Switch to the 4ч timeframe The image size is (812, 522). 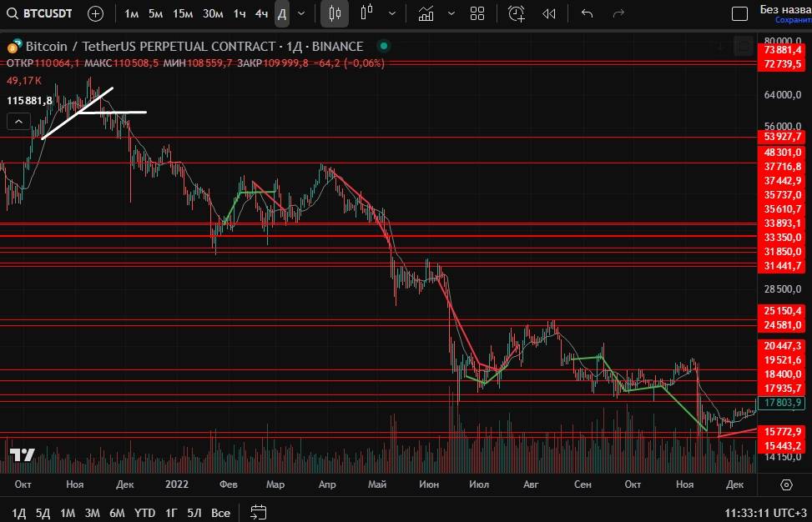coord(261,13)
